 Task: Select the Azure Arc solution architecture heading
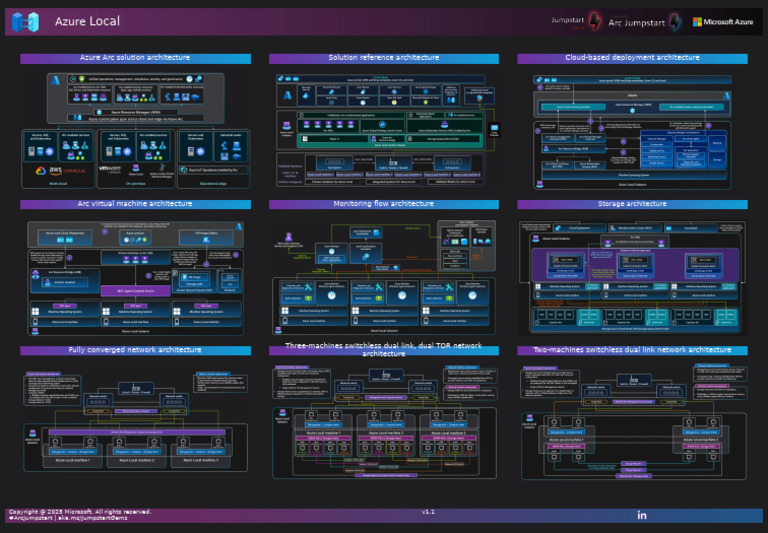(135, 58)
